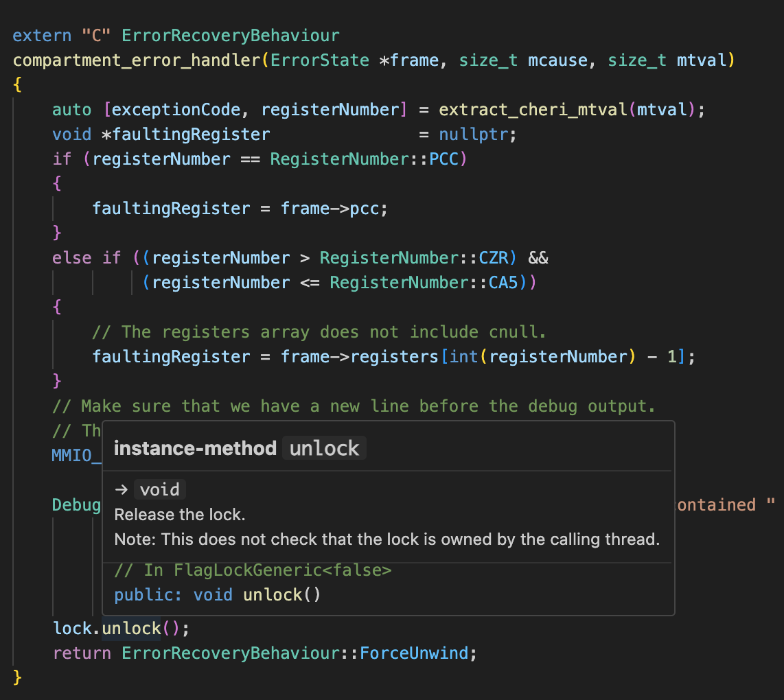This screenshot has width=784, height=700.
Task: Click the nullptr value
Action: [473, 135]
